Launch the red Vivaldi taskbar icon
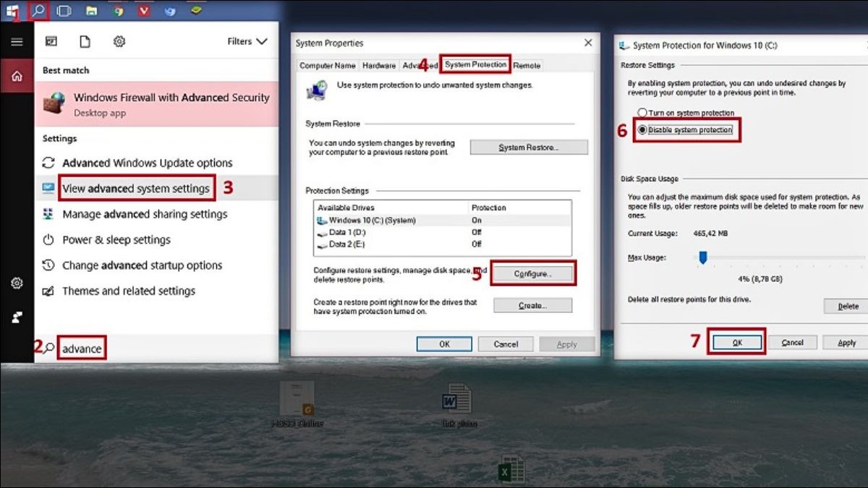The height and width of the screenshot is (488, 868). click(x=144, y=11)
